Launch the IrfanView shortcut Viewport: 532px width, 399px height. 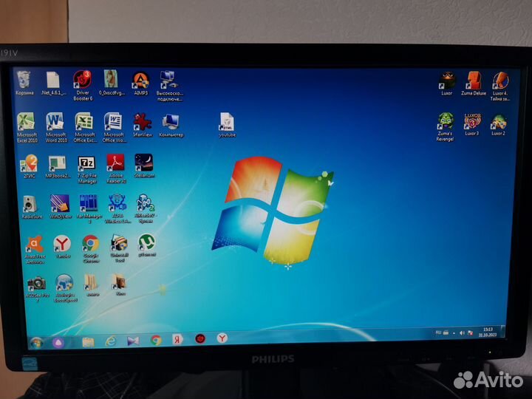point(143,125)
